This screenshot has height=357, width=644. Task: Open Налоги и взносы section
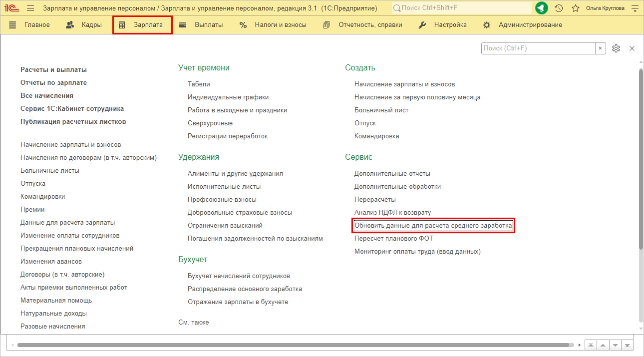(x=281, y=25)
